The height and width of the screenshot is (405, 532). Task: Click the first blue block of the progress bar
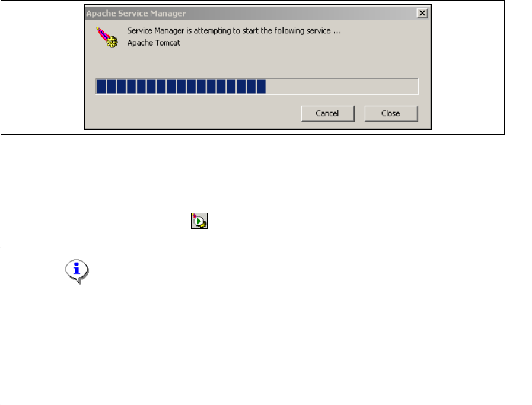click(x=101, y=87)
